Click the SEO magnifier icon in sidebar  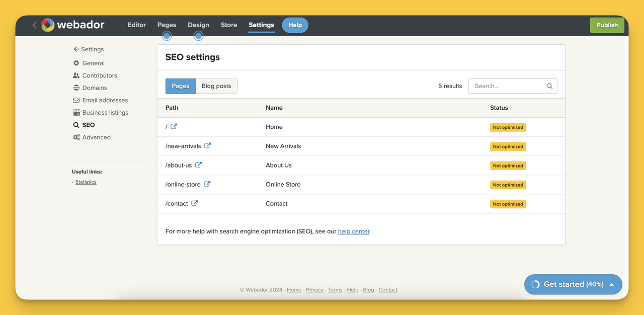pyautogui.click(x=76, y=125)
